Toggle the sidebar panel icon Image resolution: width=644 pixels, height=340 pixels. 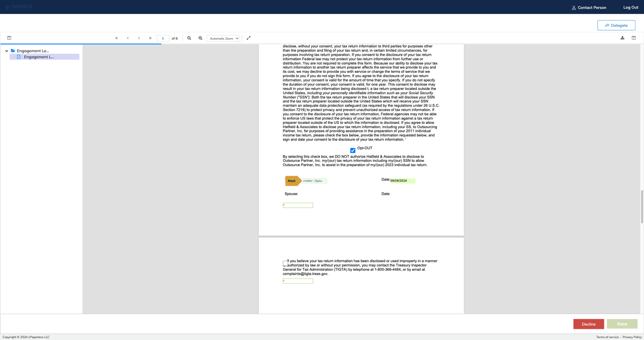[9, 38]
